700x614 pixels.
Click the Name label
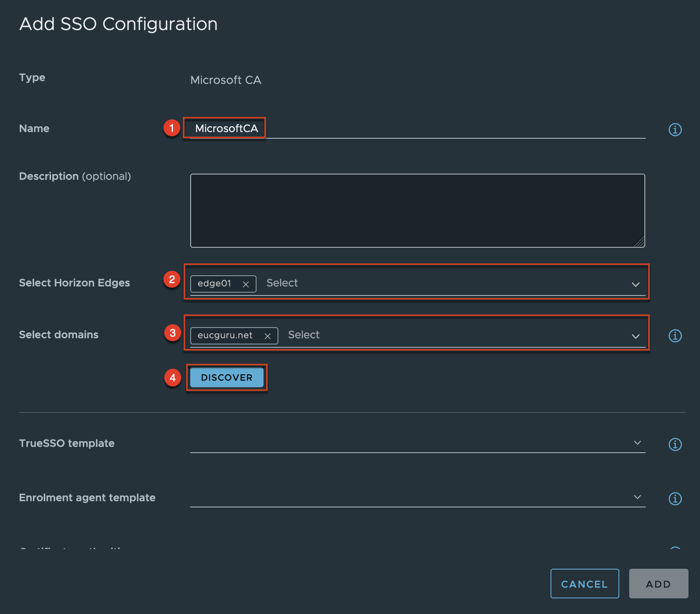coord(34,128)
